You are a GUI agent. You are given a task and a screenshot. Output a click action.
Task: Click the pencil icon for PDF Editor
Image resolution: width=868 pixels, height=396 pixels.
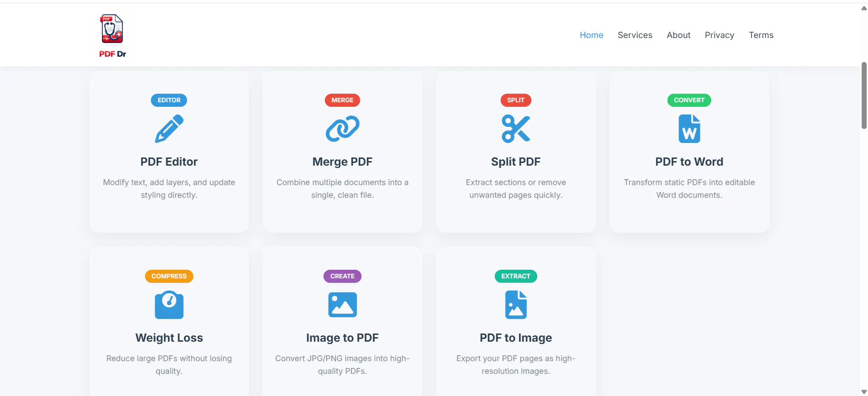click(x=169, y=129)
